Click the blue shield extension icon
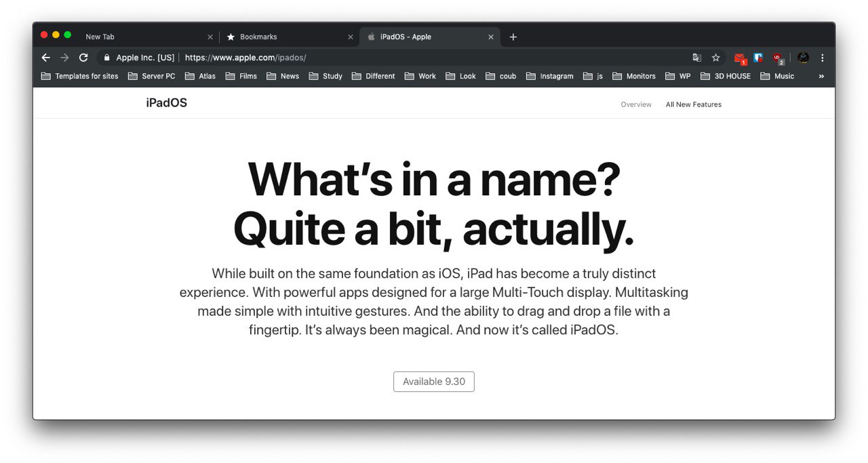The height and width of the screenshot is (463, 868). coord(758,58)
